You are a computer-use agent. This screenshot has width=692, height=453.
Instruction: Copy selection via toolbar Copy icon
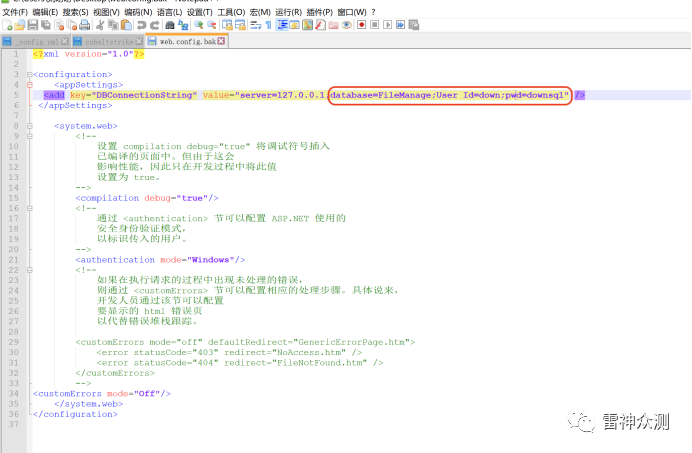point(113,25)
